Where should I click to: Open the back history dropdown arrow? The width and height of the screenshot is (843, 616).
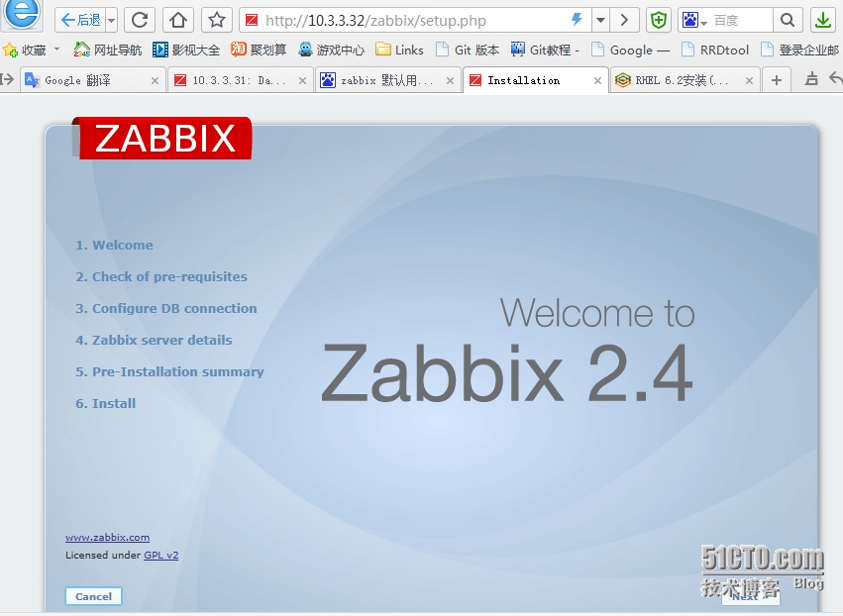coord(111,21)
